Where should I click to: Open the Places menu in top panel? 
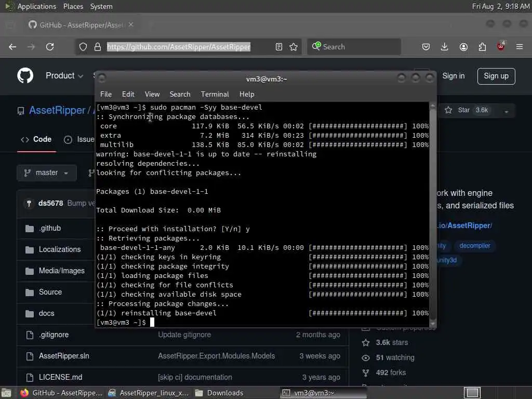pos(73,6)
